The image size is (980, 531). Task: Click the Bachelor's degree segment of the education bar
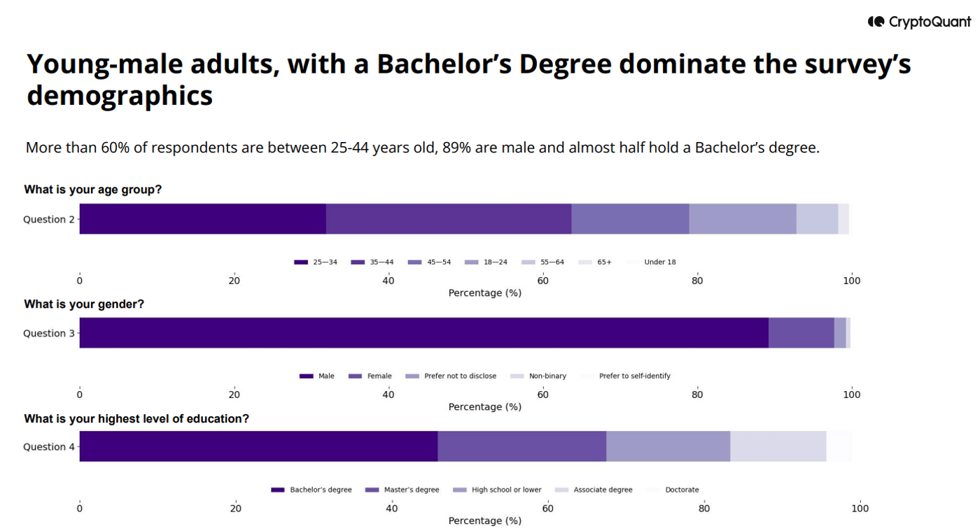tap(258, 446)
